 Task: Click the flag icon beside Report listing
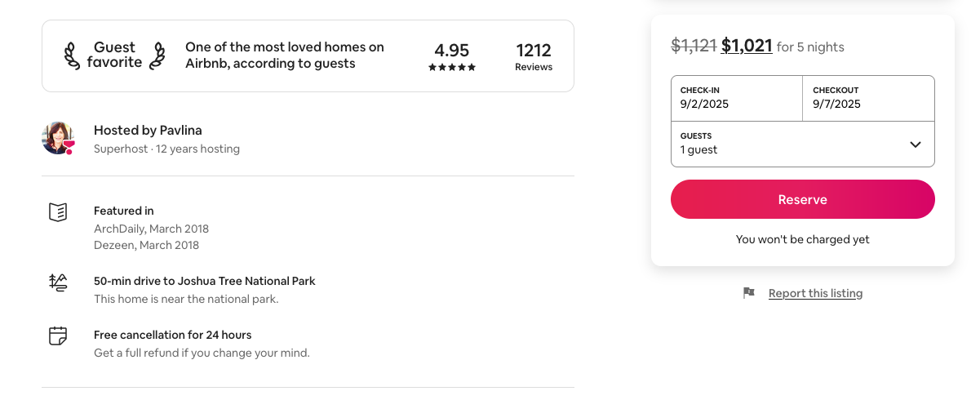click(748, 293)
